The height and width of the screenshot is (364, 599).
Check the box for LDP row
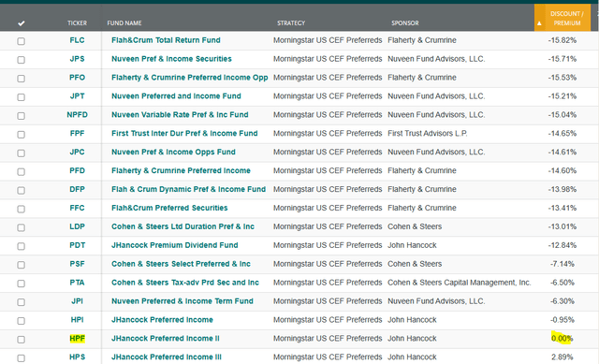point(21,227)
